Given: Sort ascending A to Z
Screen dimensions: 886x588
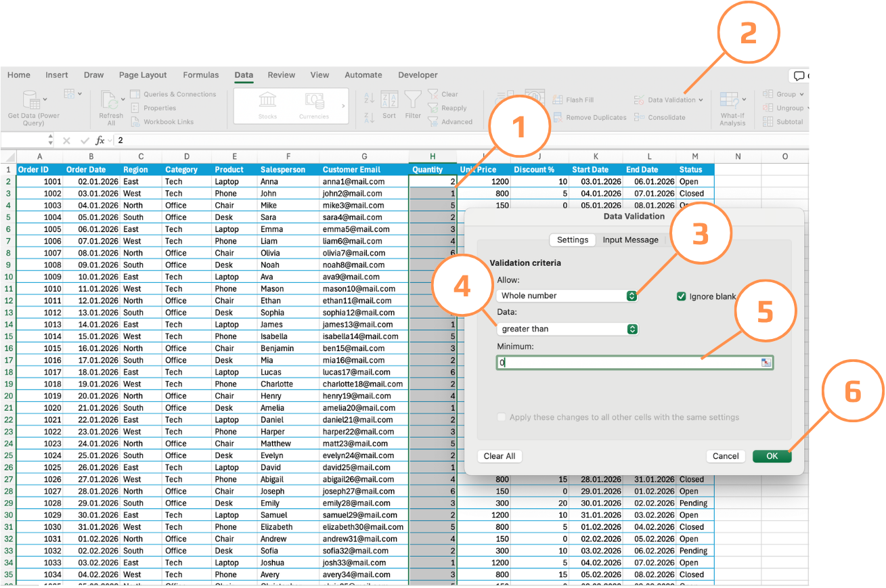Looking at the screenshot, I should [369, 98].
